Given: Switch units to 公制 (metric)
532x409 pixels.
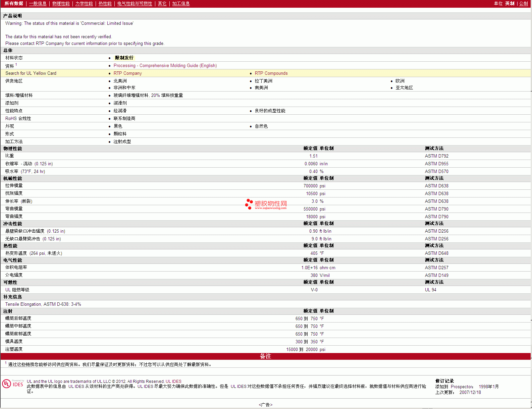Looking at the screenshot, I should pos(523,3).
